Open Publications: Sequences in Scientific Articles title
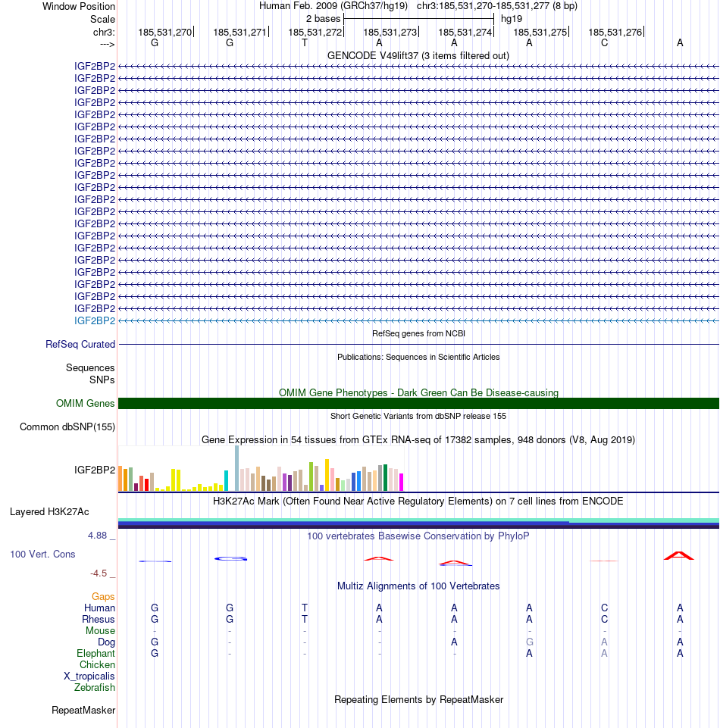Image resolution: width=720 pixels, height=728 pixels. [418, 357]
